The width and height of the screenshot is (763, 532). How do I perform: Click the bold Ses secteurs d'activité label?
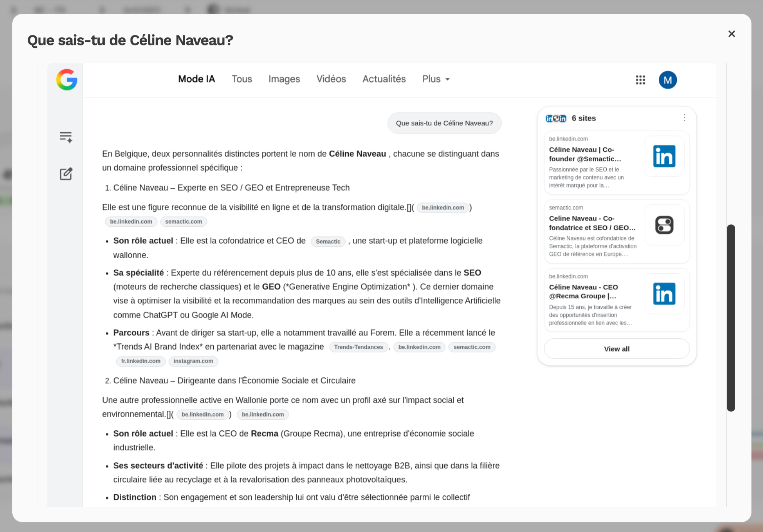[158, 466]
